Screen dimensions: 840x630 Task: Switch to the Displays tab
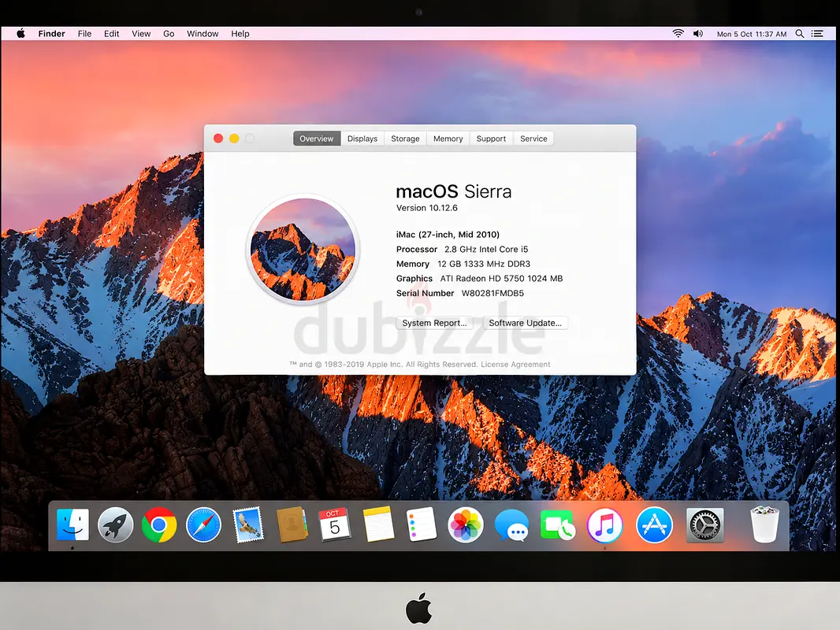(x=362, y=139)
